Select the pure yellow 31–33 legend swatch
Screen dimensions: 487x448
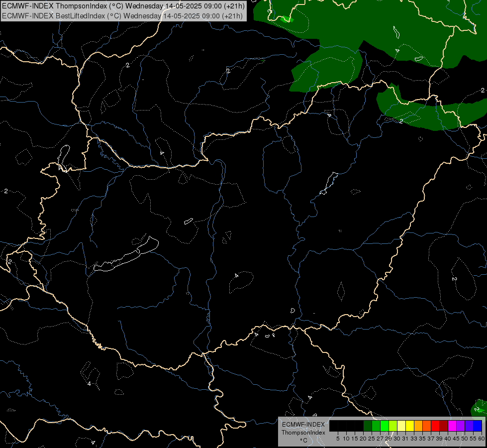coord(410,426)
